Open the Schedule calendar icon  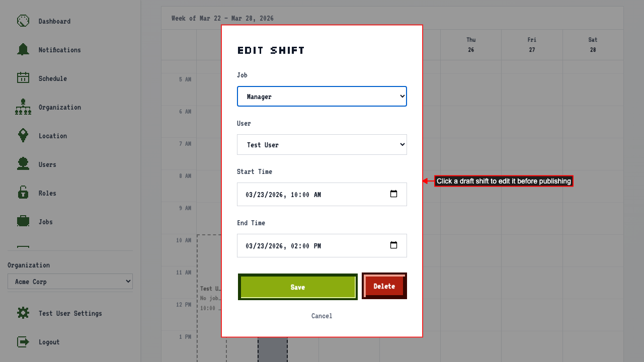[23, 78]
